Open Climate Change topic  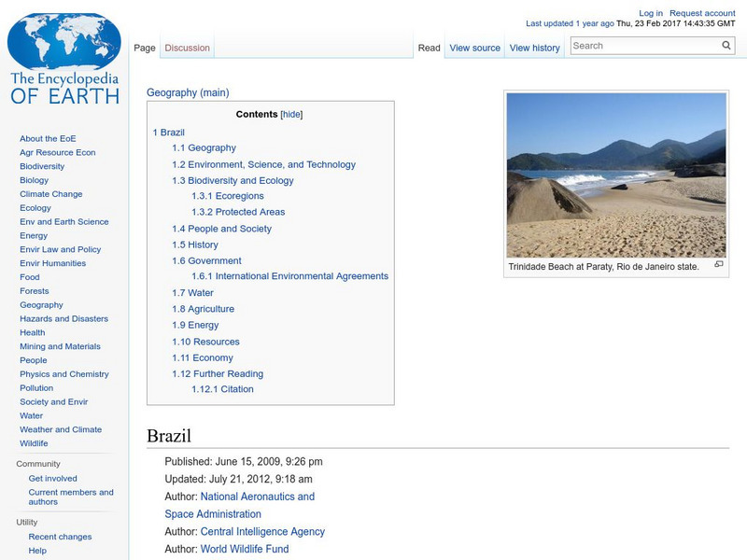click(x=51, y=194)
